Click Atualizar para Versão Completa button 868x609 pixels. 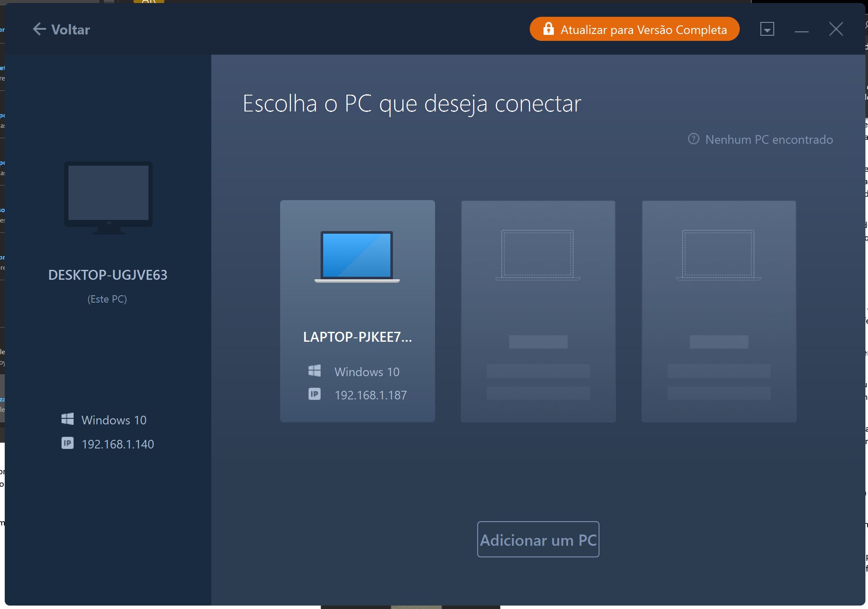[x=634, y=29]
